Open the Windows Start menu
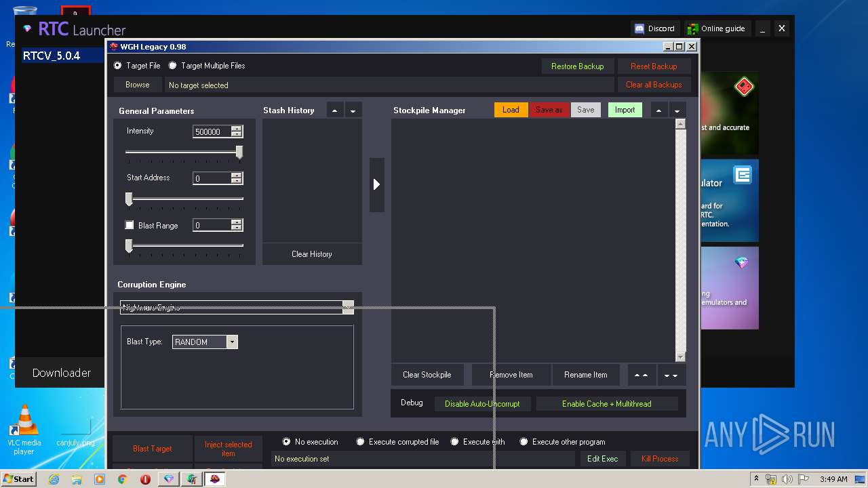 pyautogui.click(x=18, y=479)
